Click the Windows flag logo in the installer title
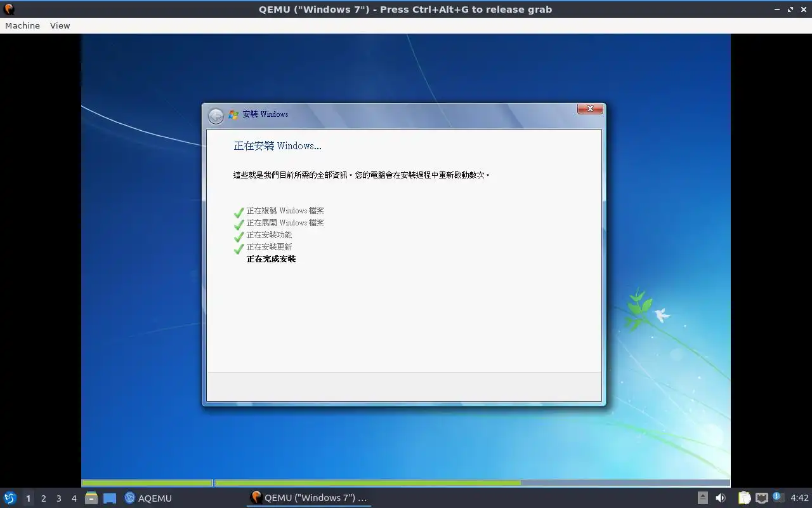The image size is (812, 508). coord(233,115)
